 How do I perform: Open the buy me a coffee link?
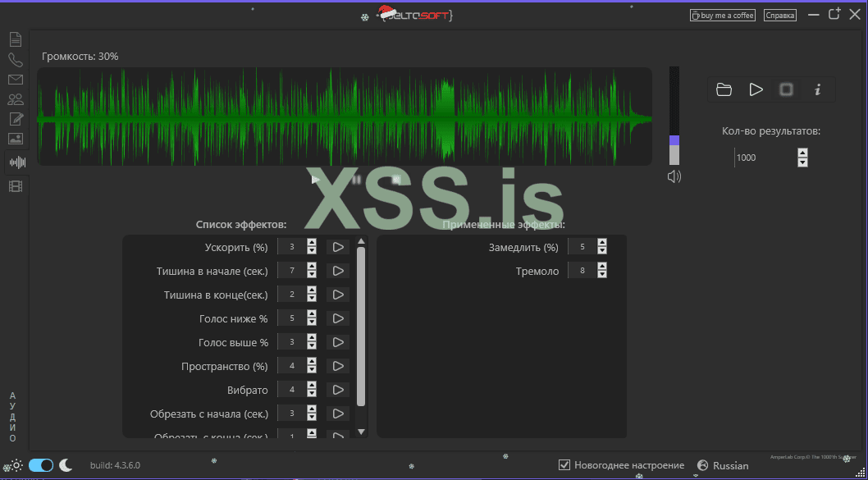723,16
